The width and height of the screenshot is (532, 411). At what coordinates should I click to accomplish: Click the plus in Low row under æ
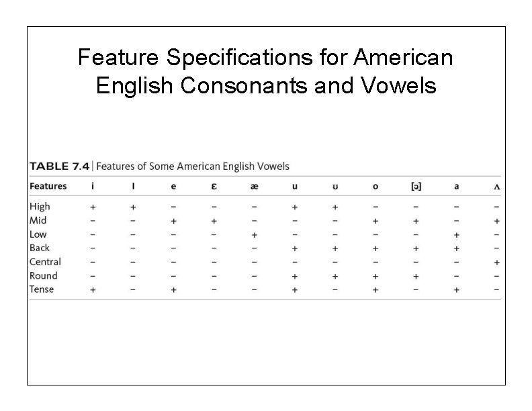point(254,234)
